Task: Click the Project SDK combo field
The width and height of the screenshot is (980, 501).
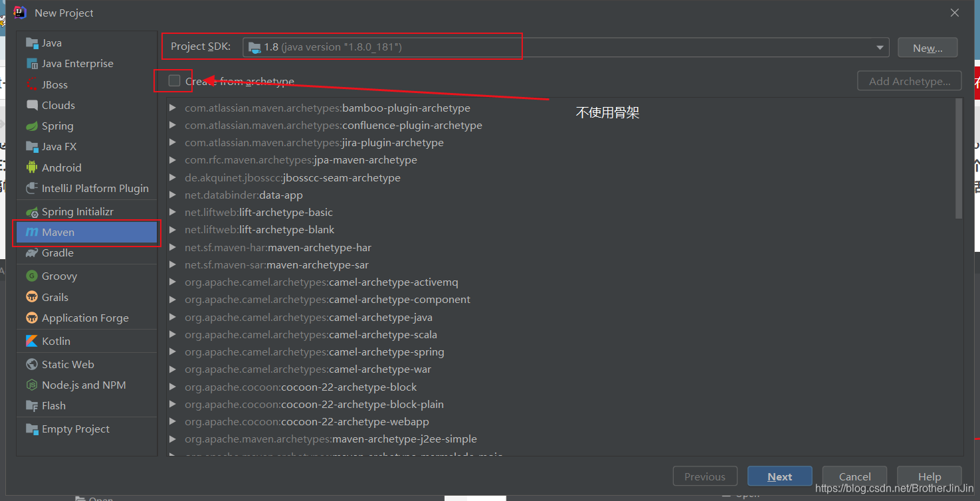Action: 565,47
